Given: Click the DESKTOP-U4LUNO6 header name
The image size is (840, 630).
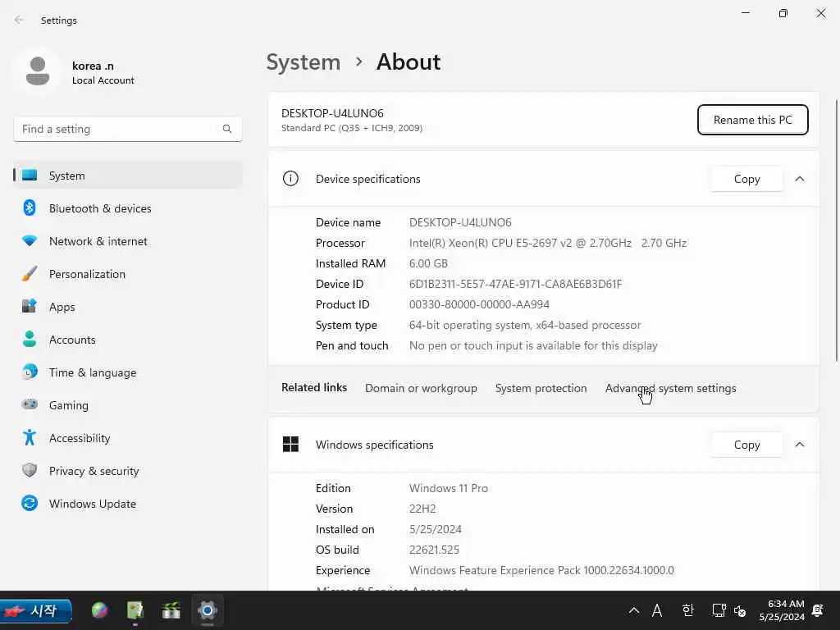Looking at the screenshot, I should pos(332,113).
